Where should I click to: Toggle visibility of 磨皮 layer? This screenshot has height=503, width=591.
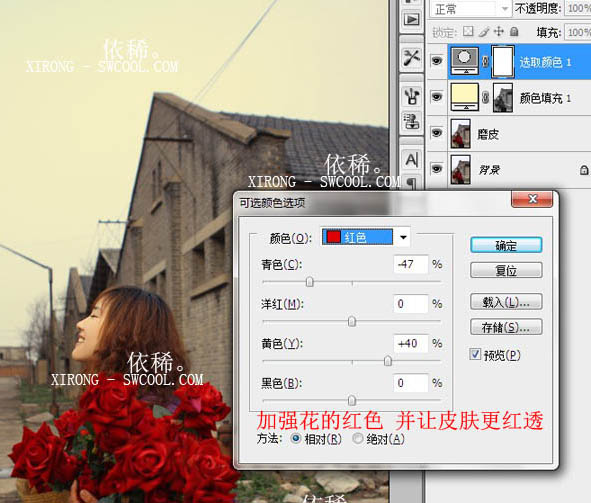pos(437,133)
